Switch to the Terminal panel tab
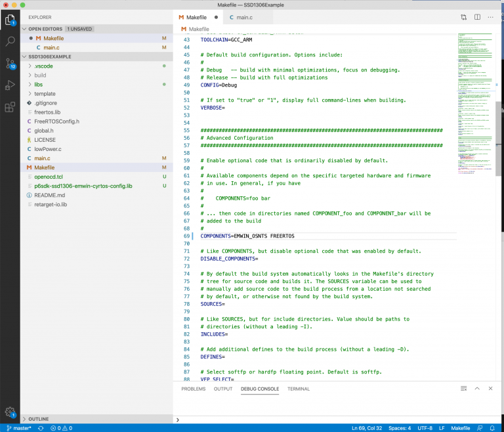 coord(299,389)
